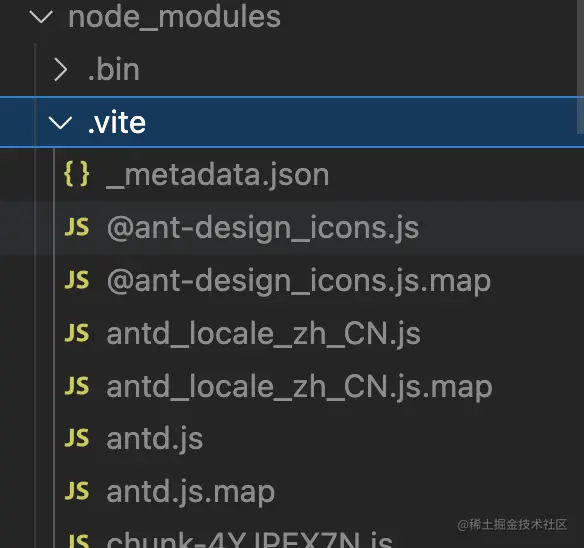Open the antd.js file

(x=155, y=439)
